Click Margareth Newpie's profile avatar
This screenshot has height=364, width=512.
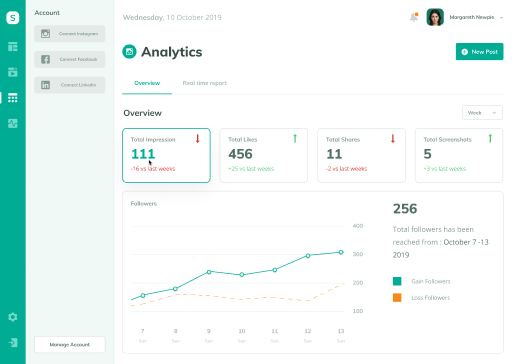point(435,17)
